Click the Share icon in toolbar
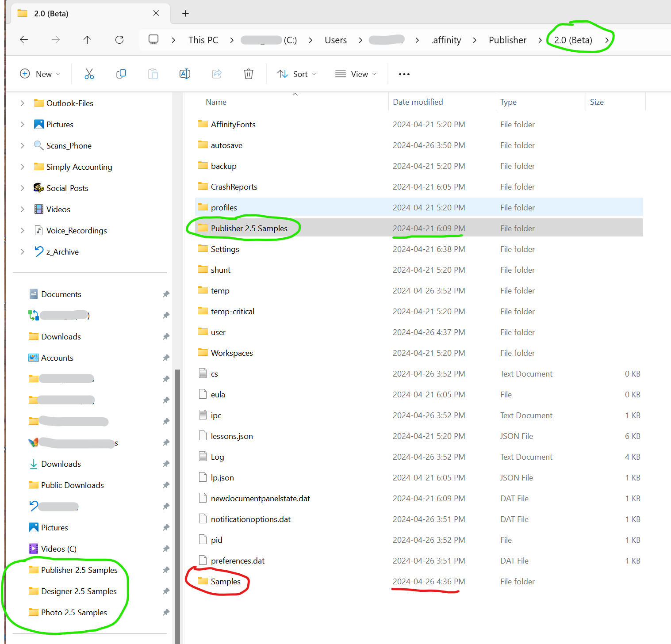The width and height of the screenshot is (671, 644). tap(217, 74)
